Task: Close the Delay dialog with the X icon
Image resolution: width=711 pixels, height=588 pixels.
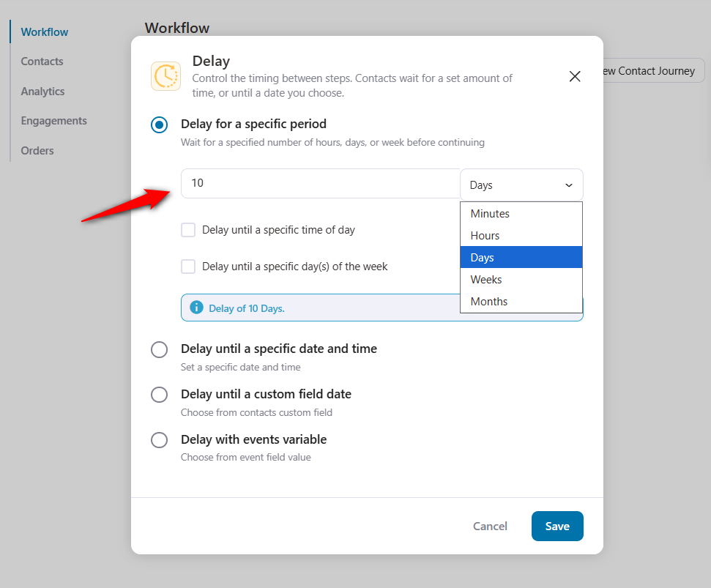Action: pos(575,77)
